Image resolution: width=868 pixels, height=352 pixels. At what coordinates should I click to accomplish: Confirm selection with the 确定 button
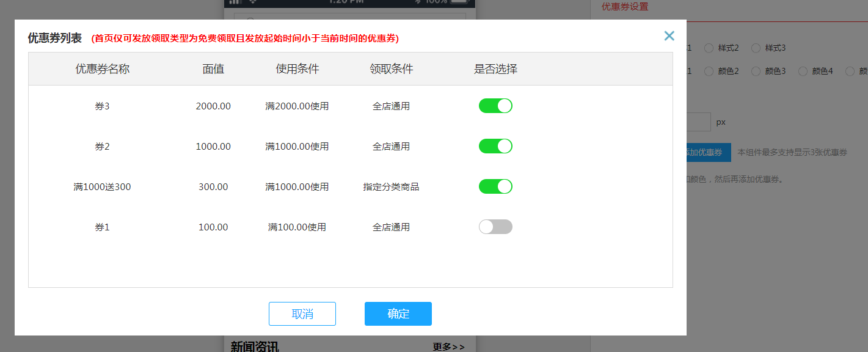coord(398,313)
